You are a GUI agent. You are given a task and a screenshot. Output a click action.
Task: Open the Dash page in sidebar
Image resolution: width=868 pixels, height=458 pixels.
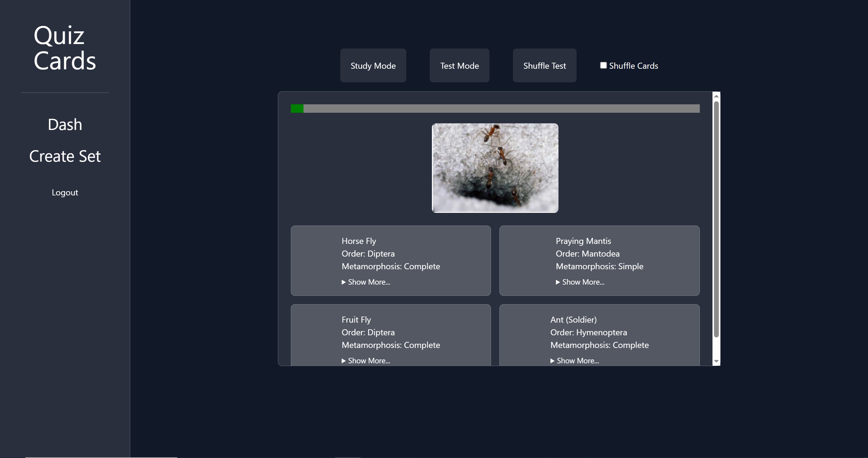(65, 125)
